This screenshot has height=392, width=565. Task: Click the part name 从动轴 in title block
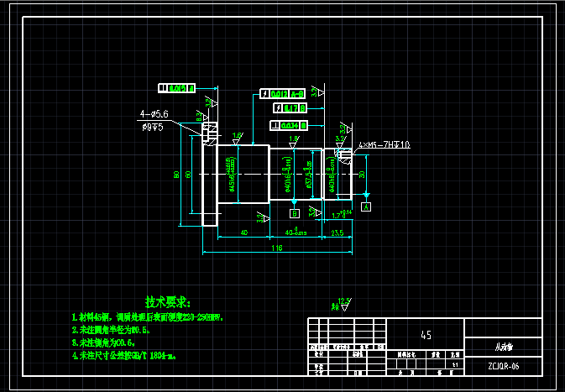point(504,348)
